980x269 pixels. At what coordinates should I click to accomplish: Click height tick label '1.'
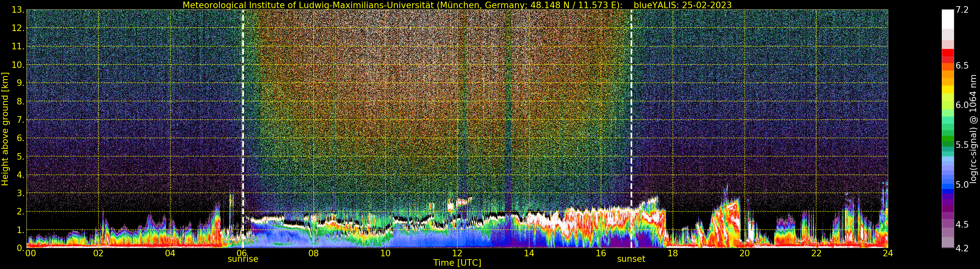click(x=20, y=230)
